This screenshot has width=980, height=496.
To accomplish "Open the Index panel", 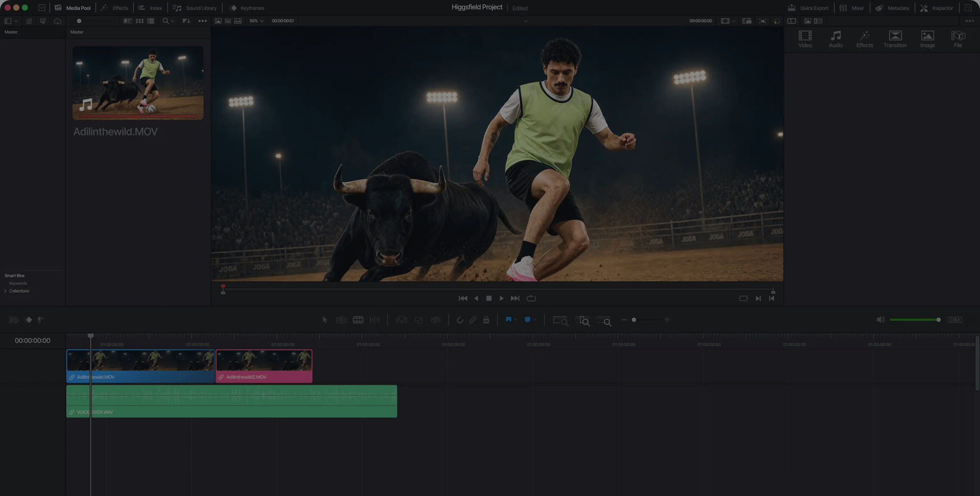I will click(x=150, y=8).
